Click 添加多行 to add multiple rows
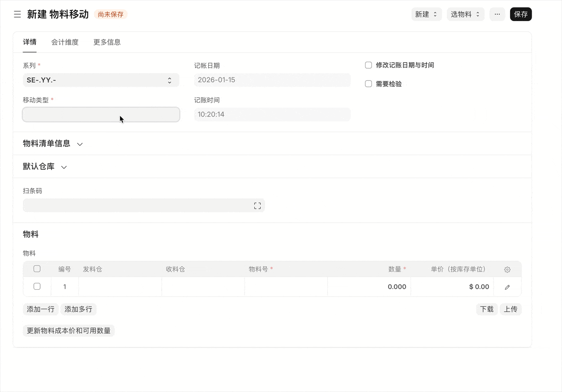Image resolution: width=562 pixels, height=392 pixels. coord(78,309)
